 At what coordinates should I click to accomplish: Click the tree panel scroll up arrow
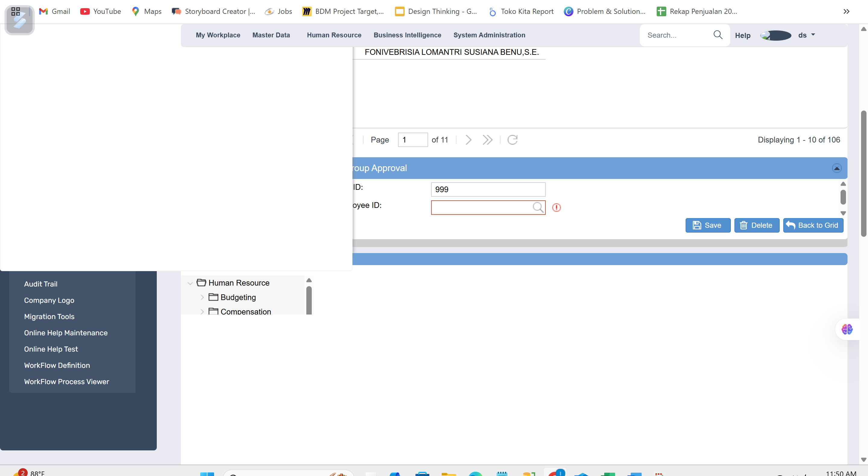pyautogui.click(x=309, y=280)
